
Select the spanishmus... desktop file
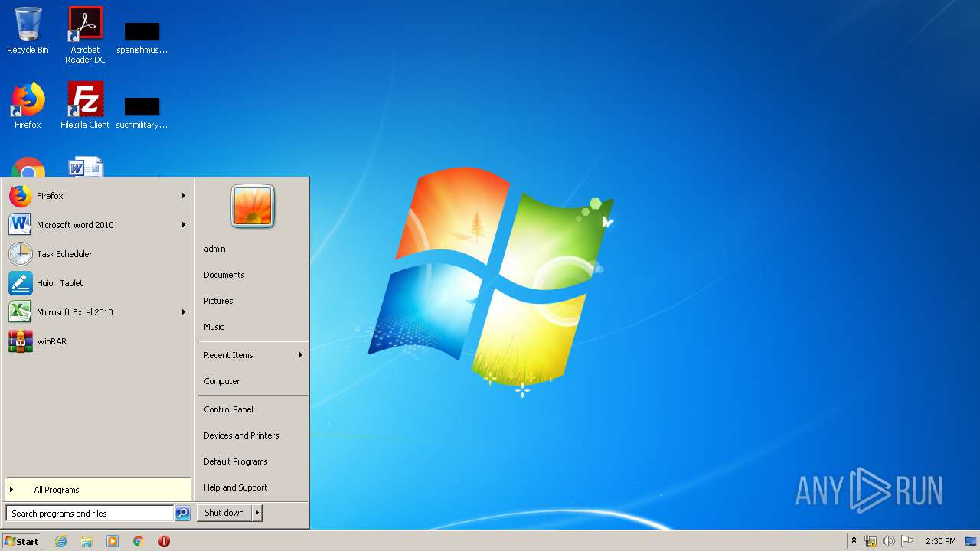[x=142, y=38]
